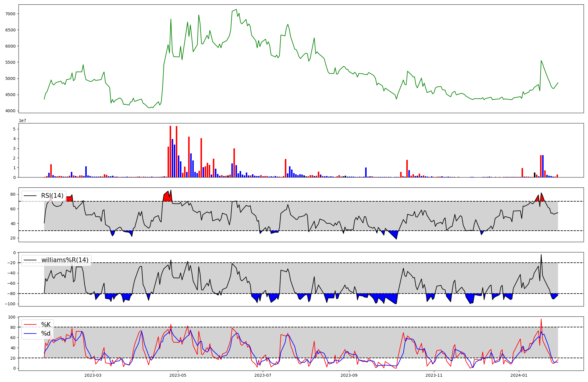Click the blue %d legend line sample
This screenshot has width=588, height=382.
30,333
